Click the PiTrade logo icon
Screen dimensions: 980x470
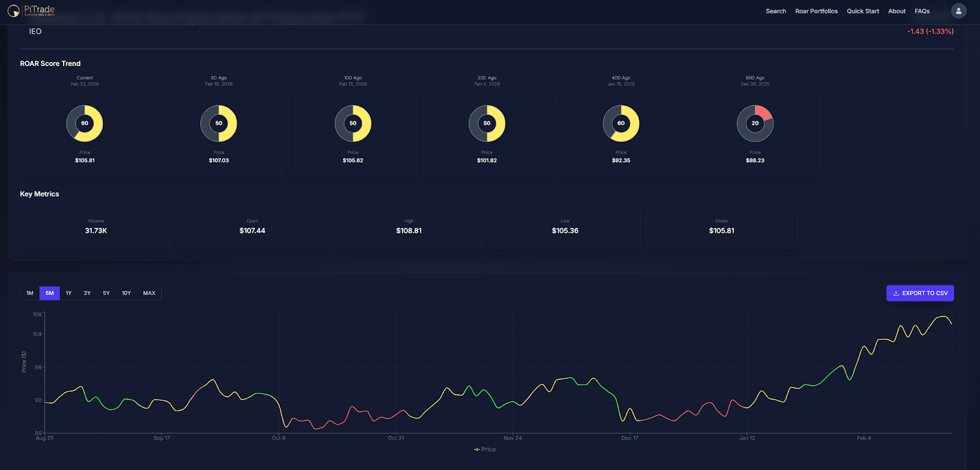pos(13,11)
